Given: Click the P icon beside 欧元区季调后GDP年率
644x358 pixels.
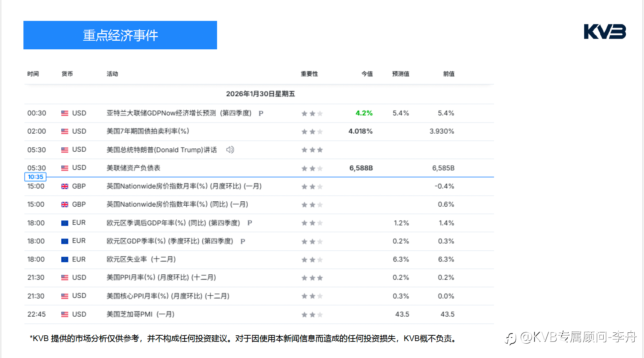Looking at the screenshot, I should pyautogui.click(x=250, y=223).
